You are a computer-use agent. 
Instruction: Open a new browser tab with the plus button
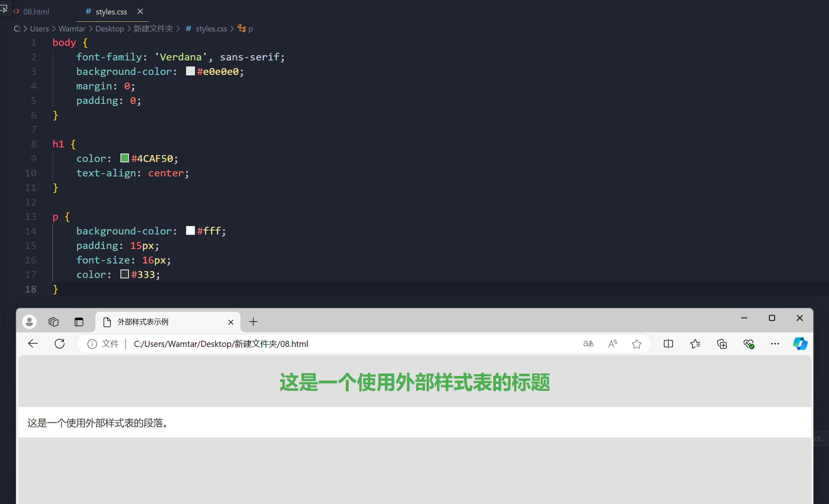click(x=253, y=321)
